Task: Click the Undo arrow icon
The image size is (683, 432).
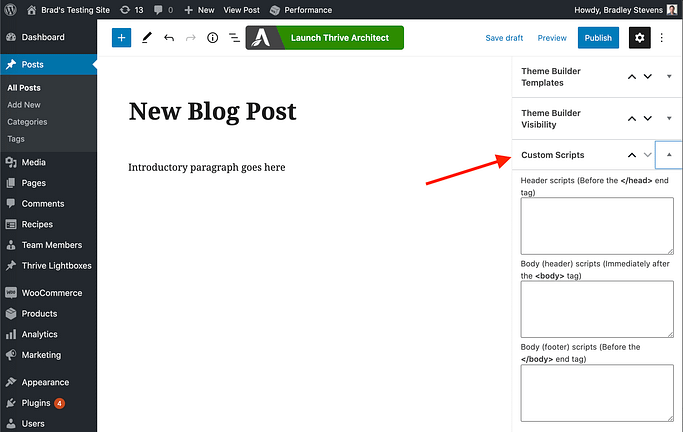Action: [x=168, y=38]
